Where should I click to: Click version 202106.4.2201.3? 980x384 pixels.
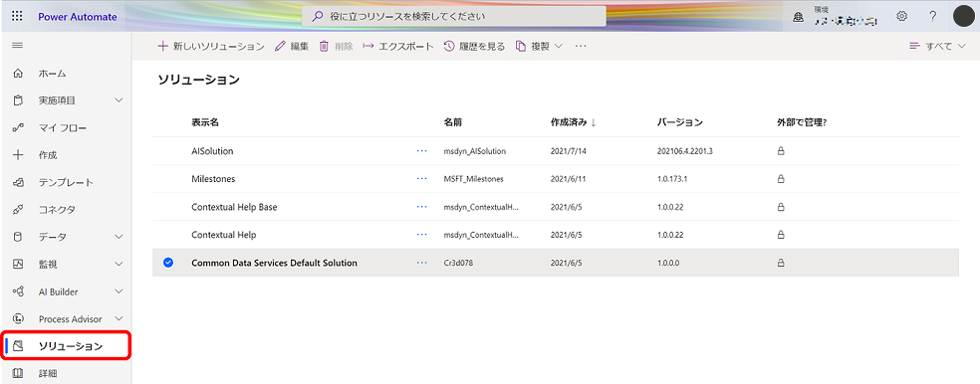pyautogui.click(x=685, y=151)
